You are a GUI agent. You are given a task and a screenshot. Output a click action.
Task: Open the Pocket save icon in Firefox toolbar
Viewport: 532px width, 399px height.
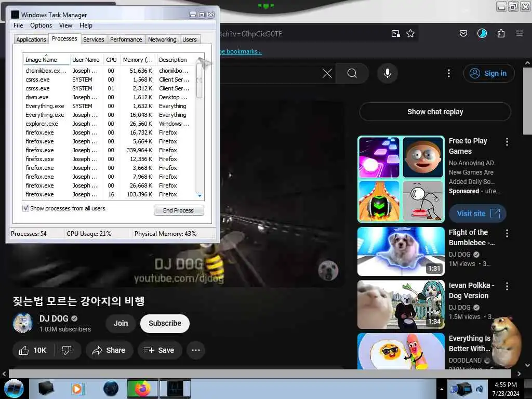point(463,33)
